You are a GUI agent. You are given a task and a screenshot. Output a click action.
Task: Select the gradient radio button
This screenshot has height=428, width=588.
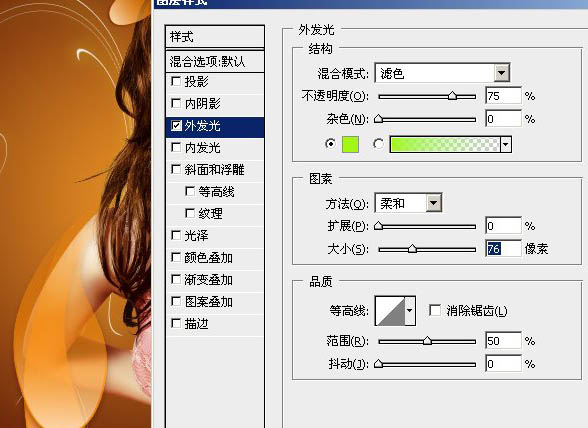(378, 144)
